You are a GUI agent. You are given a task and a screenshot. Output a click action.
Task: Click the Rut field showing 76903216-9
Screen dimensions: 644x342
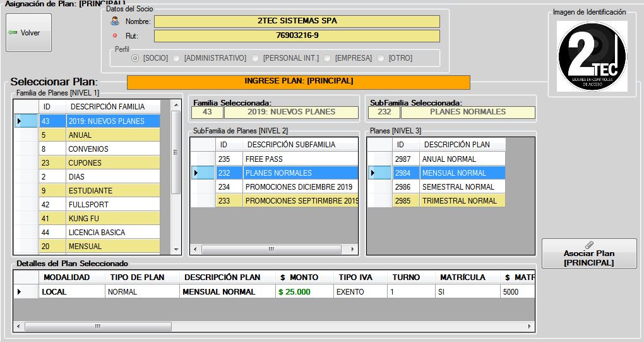[x=297, y=36]
